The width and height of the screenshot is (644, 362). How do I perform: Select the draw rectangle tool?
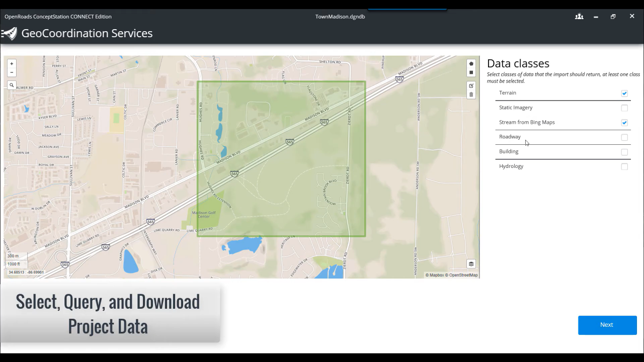(x=471, y=72)
